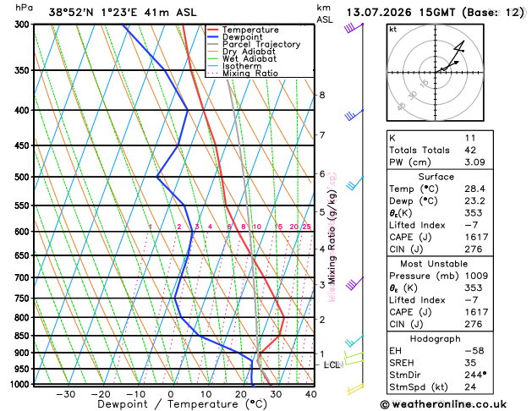Click the surface Temp value 28.4
532x411 pixels.
click(474, 189)
